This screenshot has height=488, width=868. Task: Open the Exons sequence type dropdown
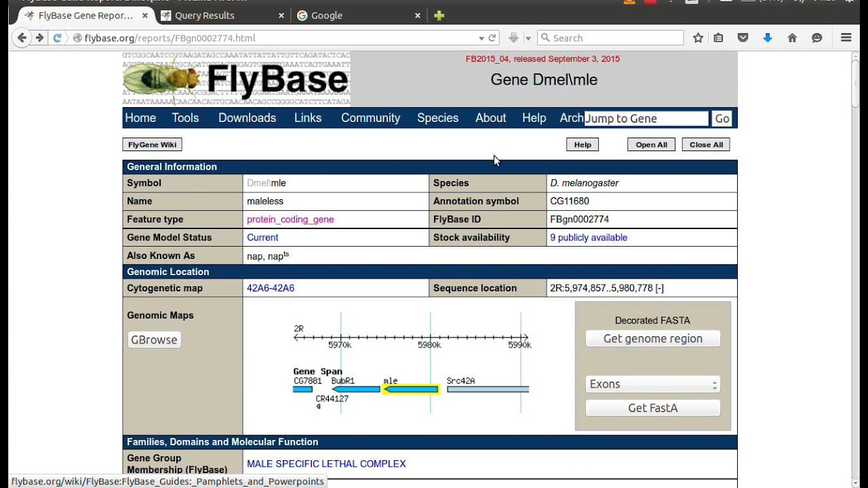(x=653, y=384)
